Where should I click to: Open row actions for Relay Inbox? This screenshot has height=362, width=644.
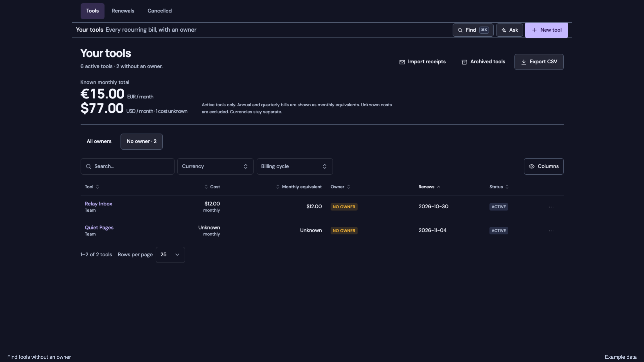(551, 207)
